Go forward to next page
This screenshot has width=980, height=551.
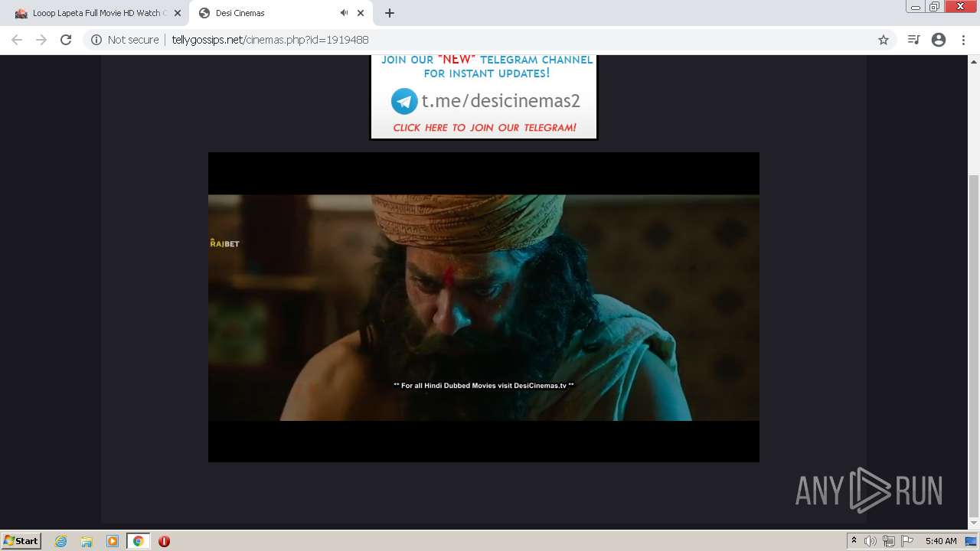[41, 40]
